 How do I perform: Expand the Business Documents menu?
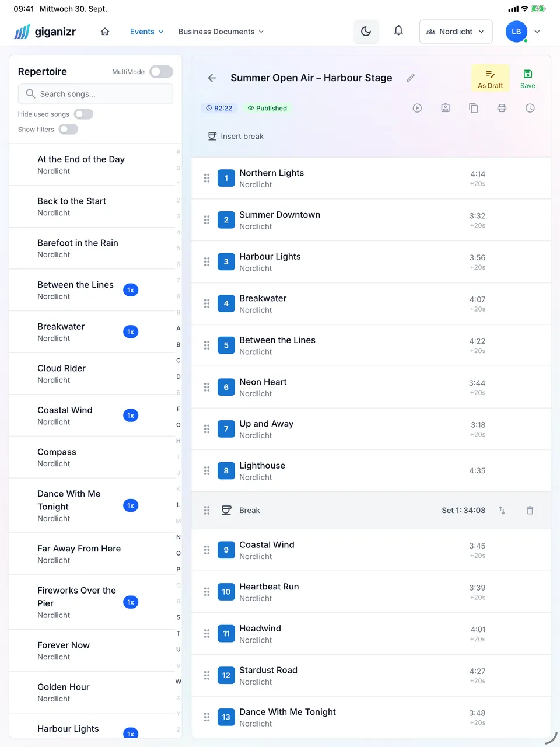221,32
